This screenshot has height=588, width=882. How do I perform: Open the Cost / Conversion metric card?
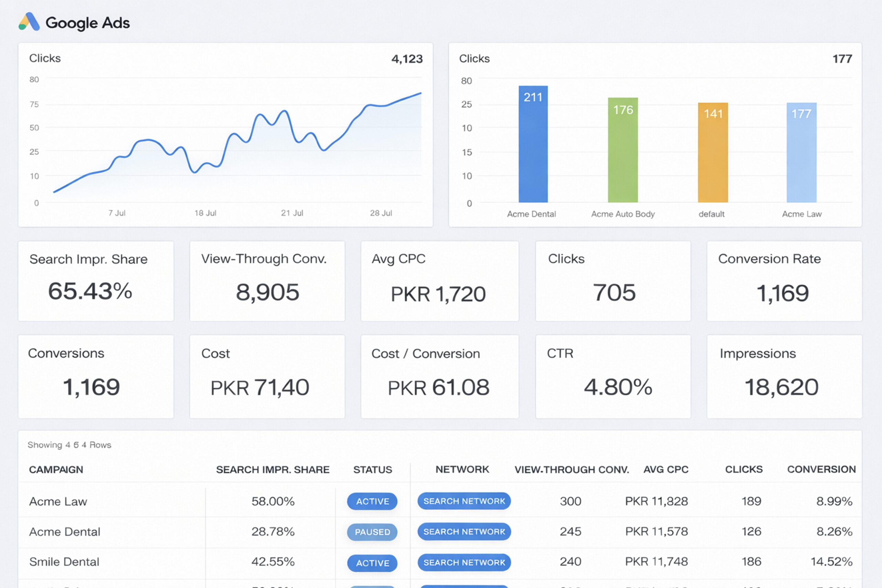click(x=440, y=376)
